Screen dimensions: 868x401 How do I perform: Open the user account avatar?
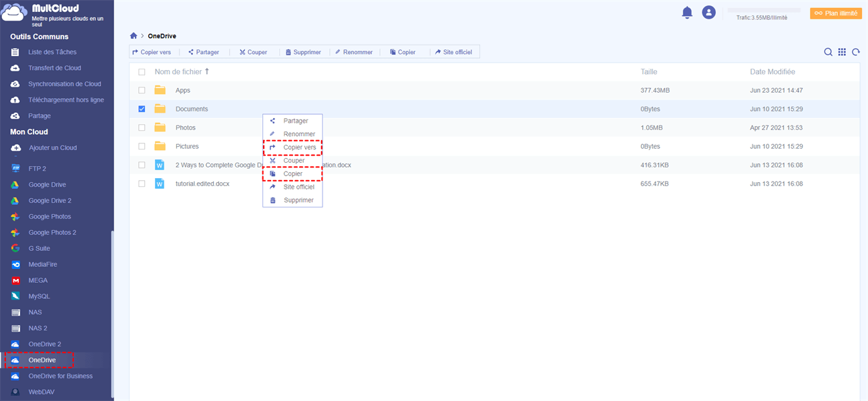[x=709, y=13]
